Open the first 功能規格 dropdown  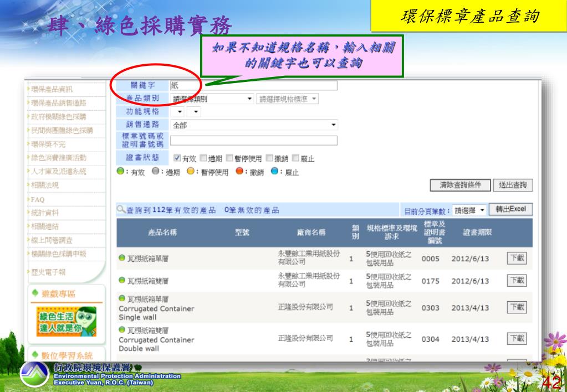[x=177, y=112]
